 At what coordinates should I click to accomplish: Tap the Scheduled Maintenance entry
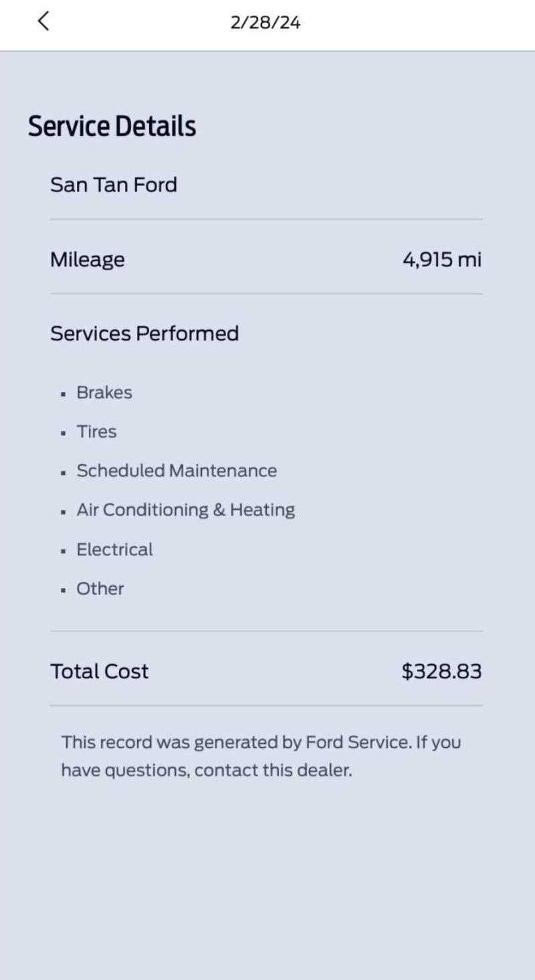point(177,471)
